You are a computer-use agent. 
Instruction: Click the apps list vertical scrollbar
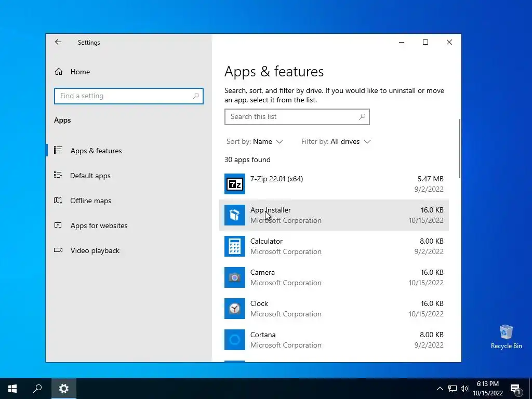coord(460,148)
